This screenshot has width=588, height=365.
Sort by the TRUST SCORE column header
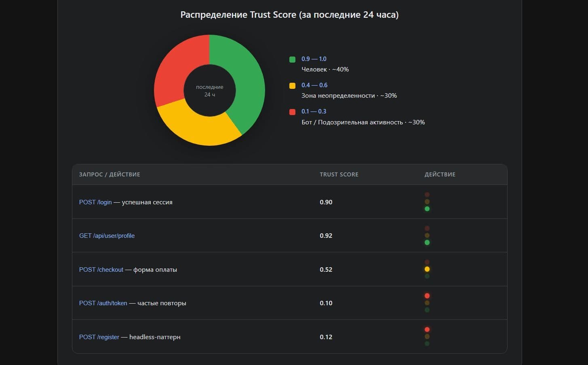click(x=339, y=174)
